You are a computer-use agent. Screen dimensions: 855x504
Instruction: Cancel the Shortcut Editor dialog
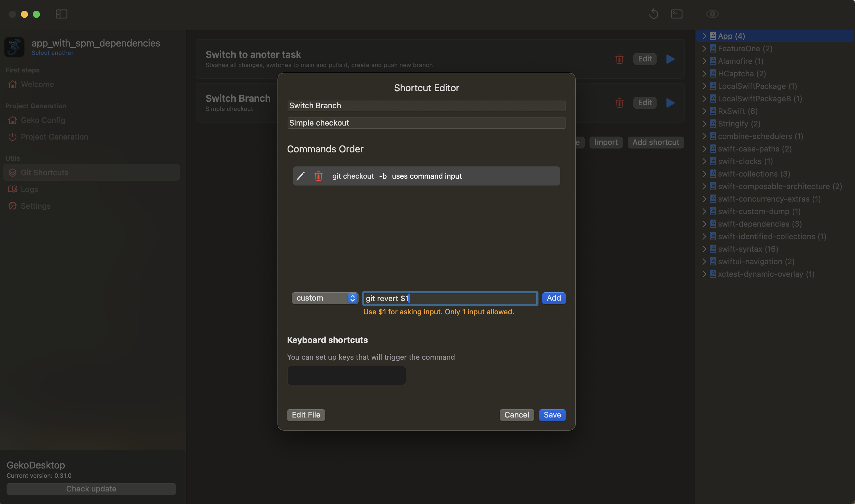516,415
